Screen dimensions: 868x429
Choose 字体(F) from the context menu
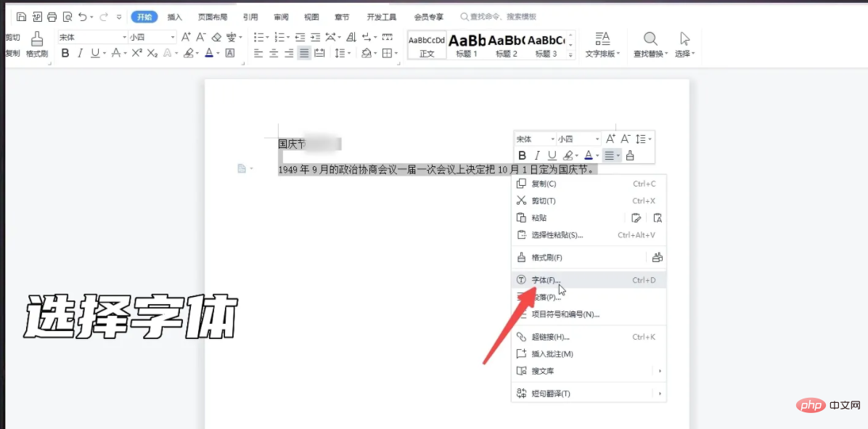pyautogui.click(x=546, y=279)
